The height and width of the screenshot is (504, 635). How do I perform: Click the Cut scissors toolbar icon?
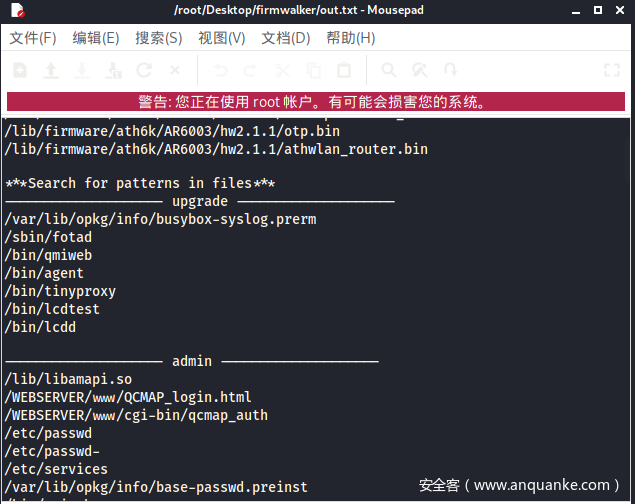click(282, 71)
